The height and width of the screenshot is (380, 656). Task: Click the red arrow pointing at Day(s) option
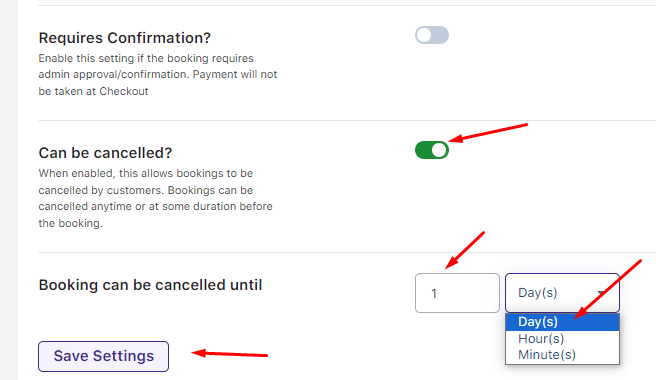[608, 289]
